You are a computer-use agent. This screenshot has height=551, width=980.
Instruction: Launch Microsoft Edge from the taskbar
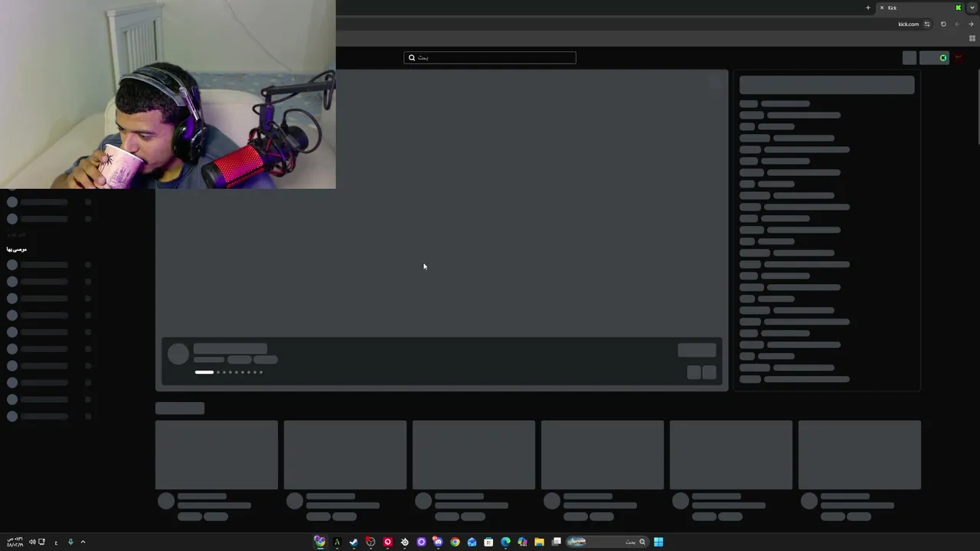[505, 542]
